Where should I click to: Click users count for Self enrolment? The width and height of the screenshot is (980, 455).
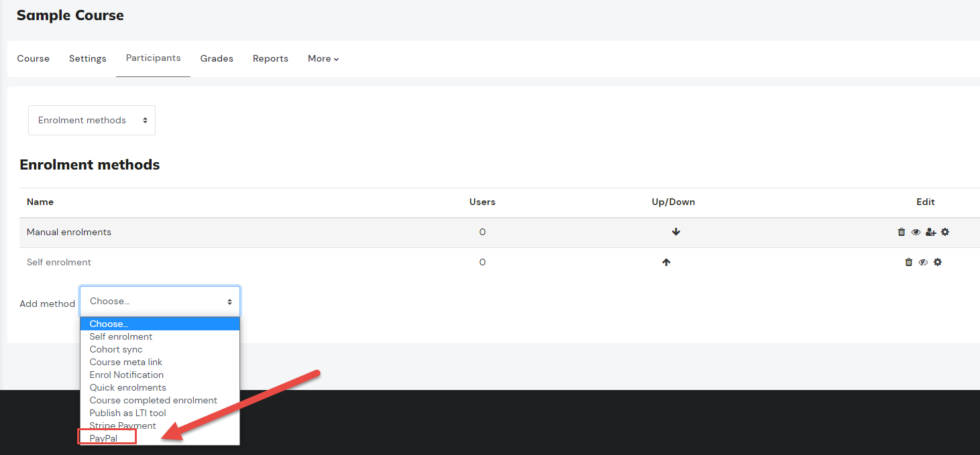click(482, 263)
